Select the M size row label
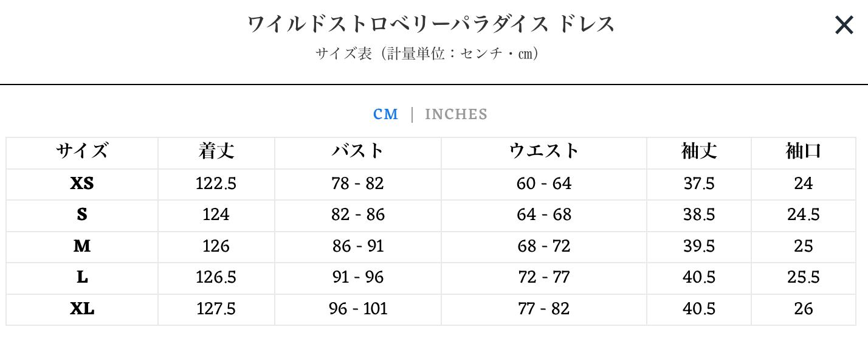The image size is (868, 338). tap(82, 246)
